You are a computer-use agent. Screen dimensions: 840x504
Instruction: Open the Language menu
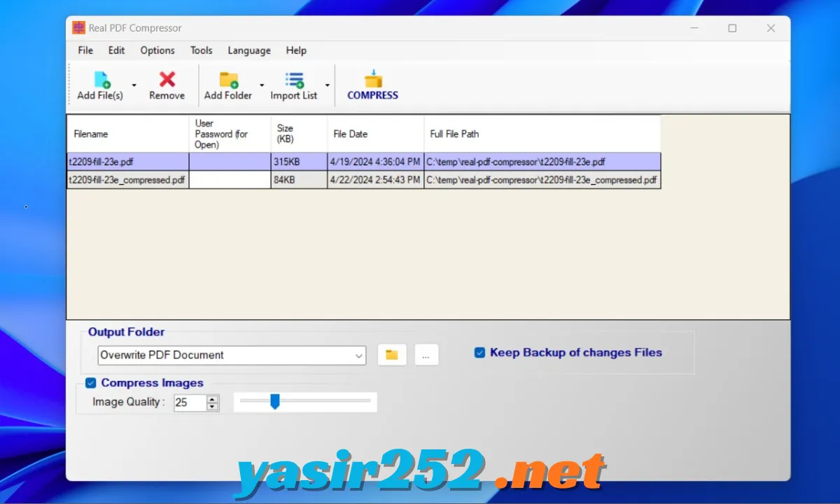(249, 50)
